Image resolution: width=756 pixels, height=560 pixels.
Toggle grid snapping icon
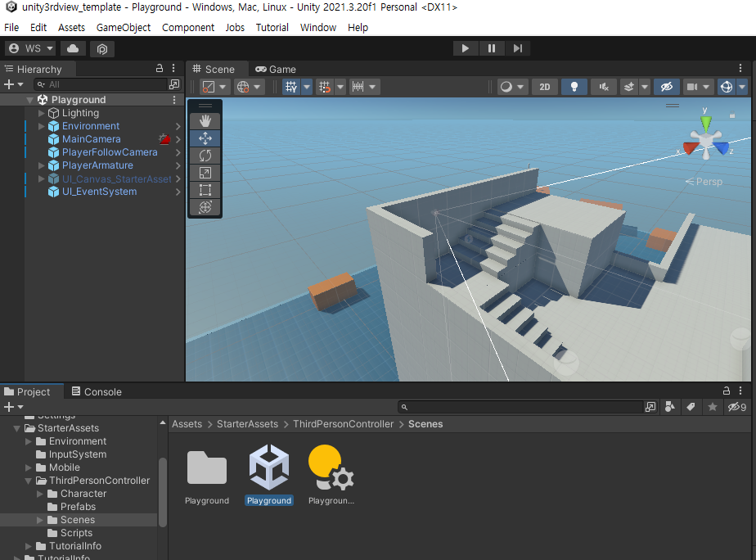pos(325,87)
